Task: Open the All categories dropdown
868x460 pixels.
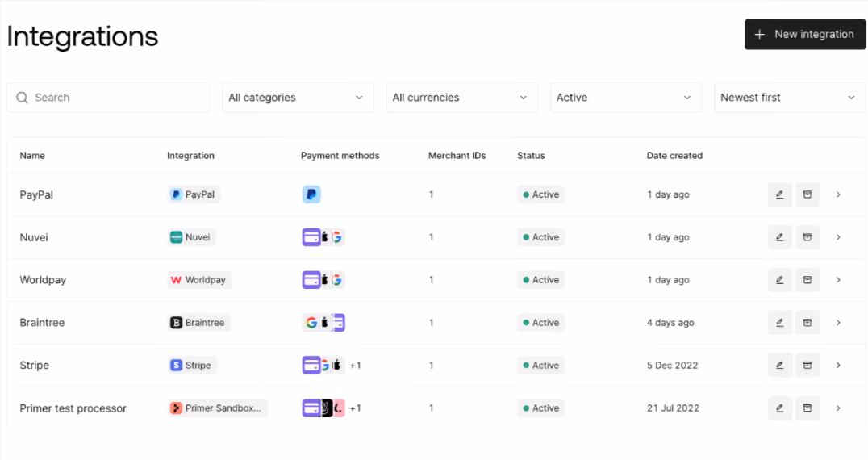Action: [x=298, y=98]
